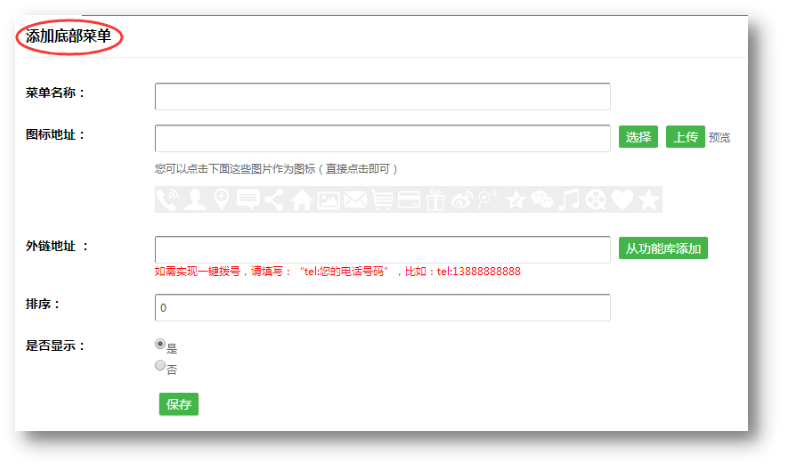The height and width of the screenshot is (468, 785).
Task: Choose the Sina Weibo icon
Action: pyautogui.click(x=462, y=200)
